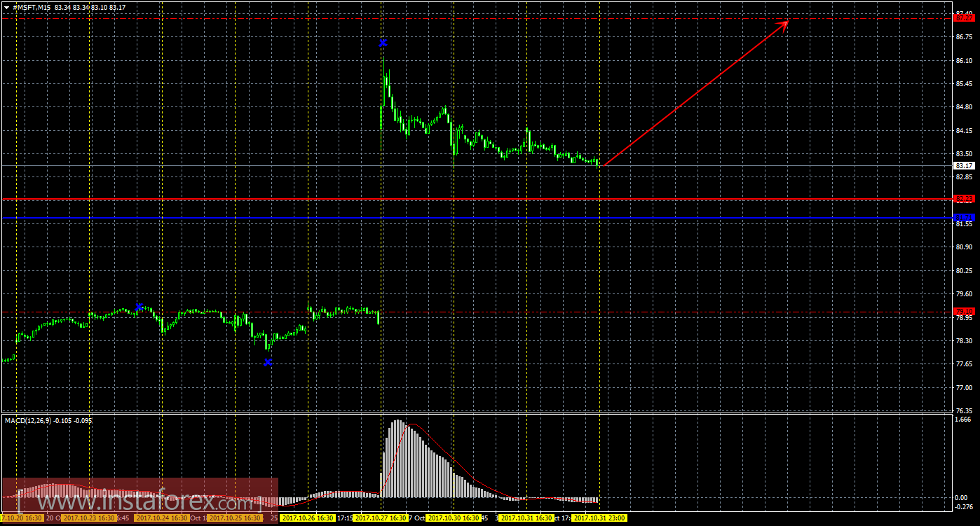980x526 pixels.
Task: Click the red 79.10 price label
Action: coord(964,311)
